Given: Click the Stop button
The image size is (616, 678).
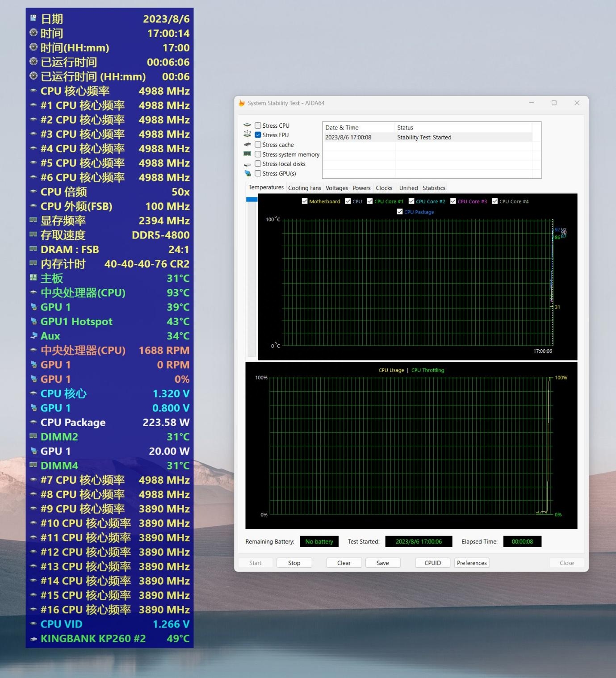Looking at the screenshot, I should click(x=294, y=563).
